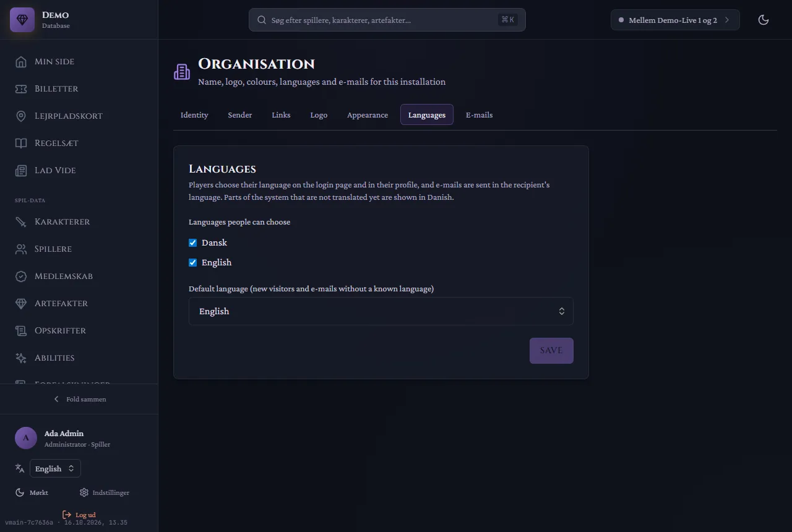
Task: Open the Mellem Demo-Live 1 og 2 switcher
Action: tap(675, 20)
